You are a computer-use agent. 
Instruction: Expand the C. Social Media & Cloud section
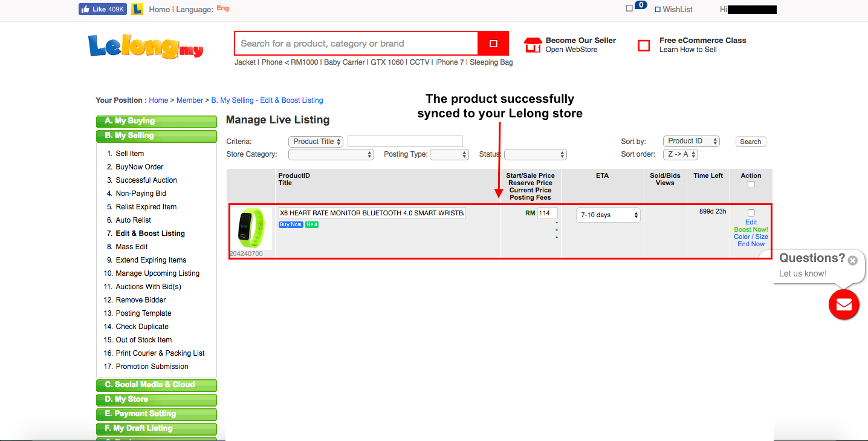[156, 385]
